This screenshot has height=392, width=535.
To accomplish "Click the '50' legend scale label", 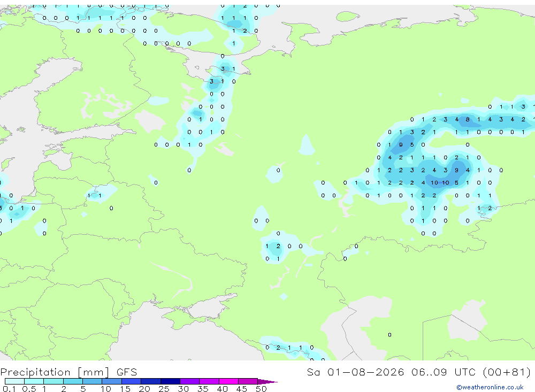I will (261, 389).
